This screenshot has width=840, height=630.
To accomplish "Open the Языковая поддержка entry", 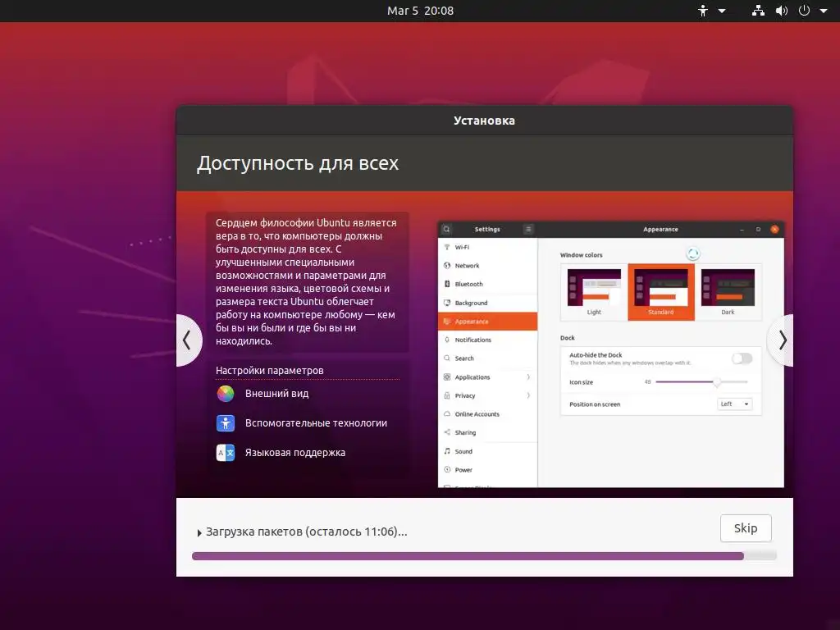I will (295, 453).
